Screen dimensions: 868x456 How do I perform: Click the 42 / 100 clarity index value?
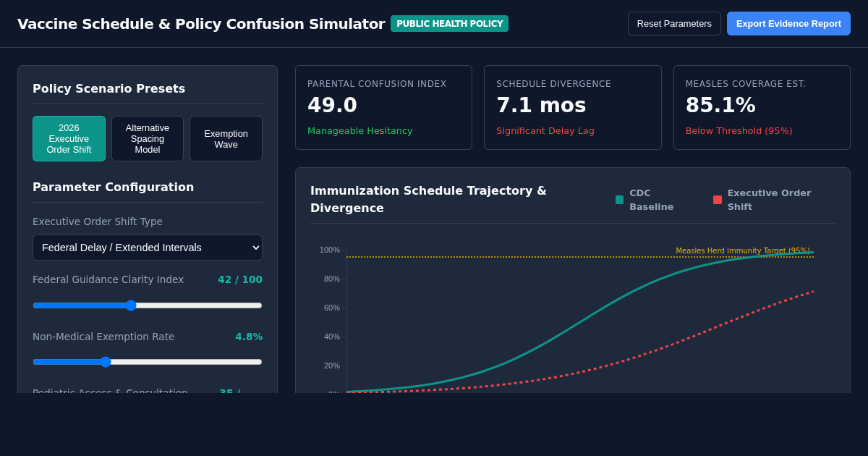click(240, 279)
